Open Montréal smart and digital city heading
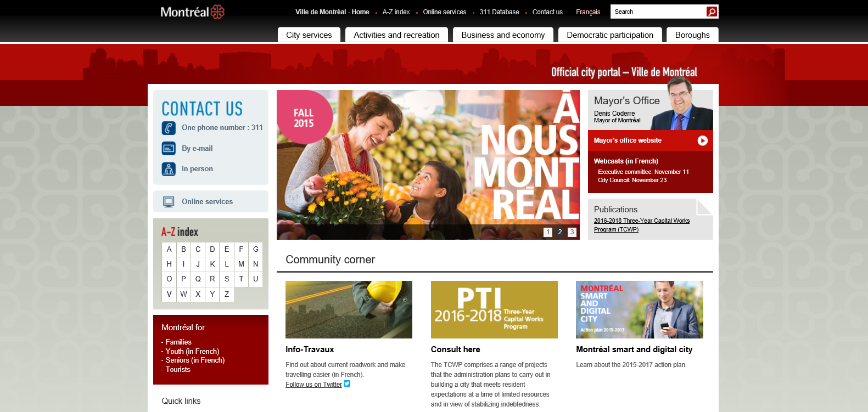The width and height of the screenshot is (868, 412). [634, 349]
